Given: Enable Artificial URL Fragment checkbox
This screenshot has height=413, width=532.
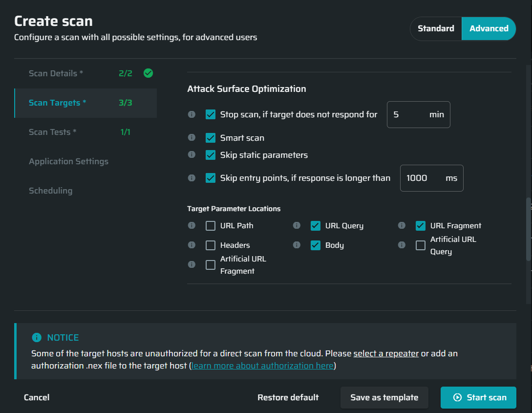Looking at the screenshot, I should tap(211, 265).
